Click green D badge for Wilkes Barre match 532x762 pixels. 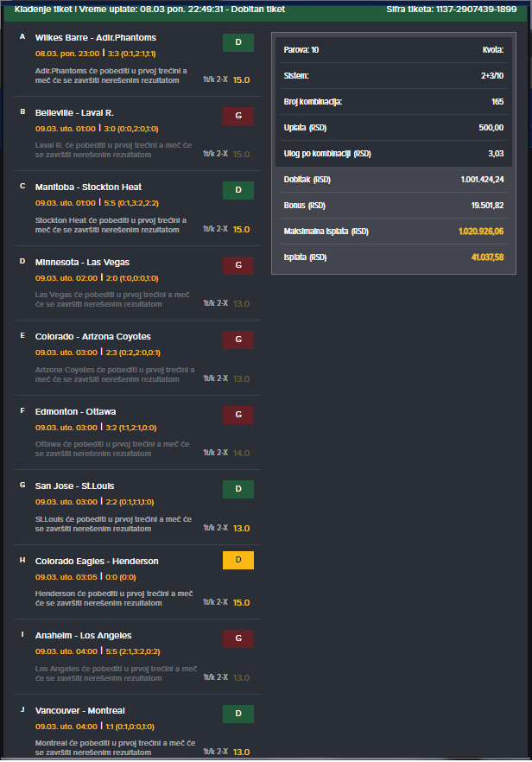[x=238, y=42]
